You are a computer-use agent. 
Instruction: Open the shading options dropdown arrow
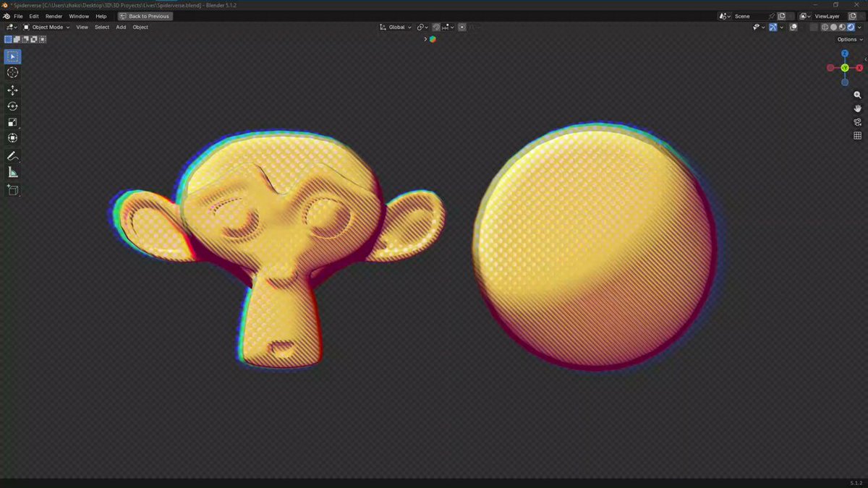(859, 27)
